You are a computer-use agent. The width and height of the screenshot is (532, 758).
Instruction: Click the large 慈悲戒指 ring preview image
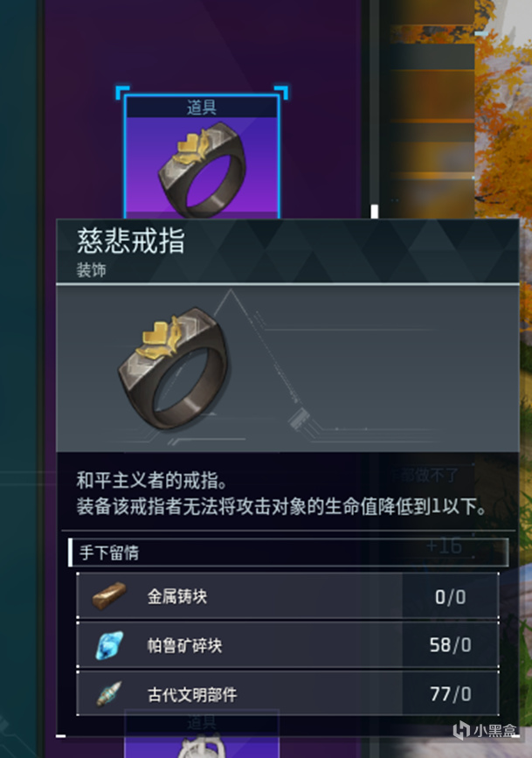pos(174,368)
